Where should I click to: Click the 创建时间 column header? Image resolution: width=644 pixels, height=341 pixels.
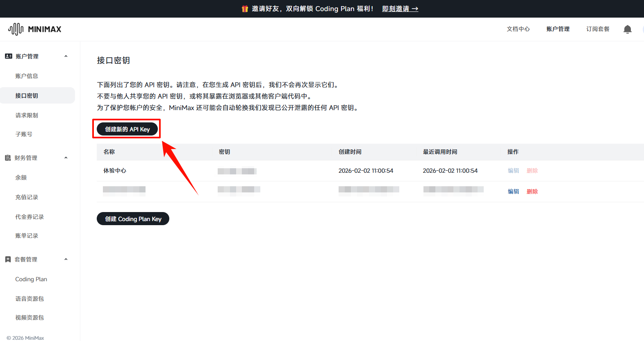click(x=350, y=152)
